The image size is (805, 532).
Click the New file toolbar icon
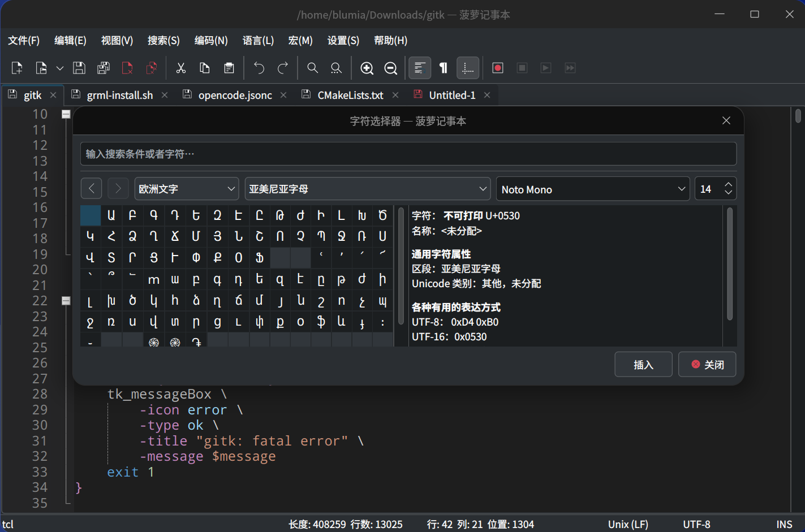click(17, 68)
